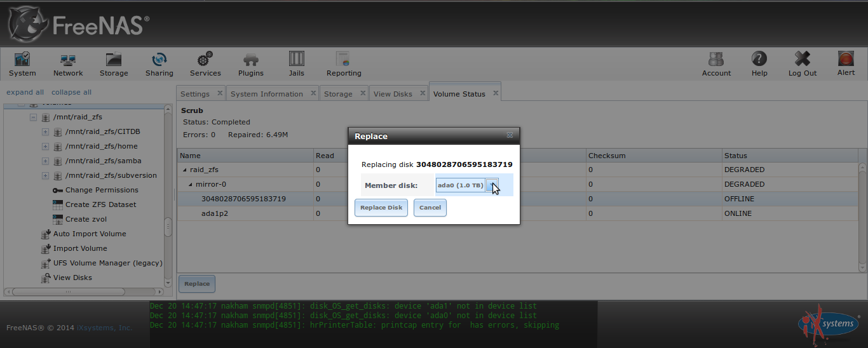
Task: Click the UFS Volume Manager icon
Action: tap(46, 263)
